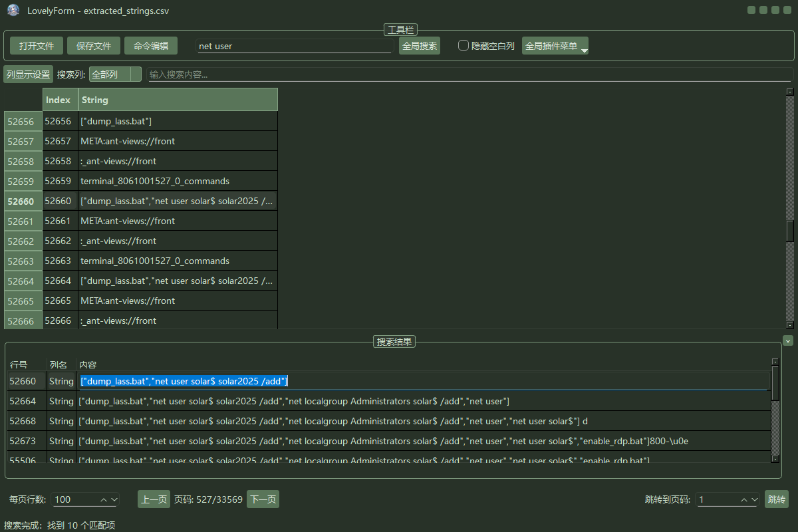Viewport: 798px width, 532px height.
Task: Click Index cell 52665
Action: coord(60,301)
